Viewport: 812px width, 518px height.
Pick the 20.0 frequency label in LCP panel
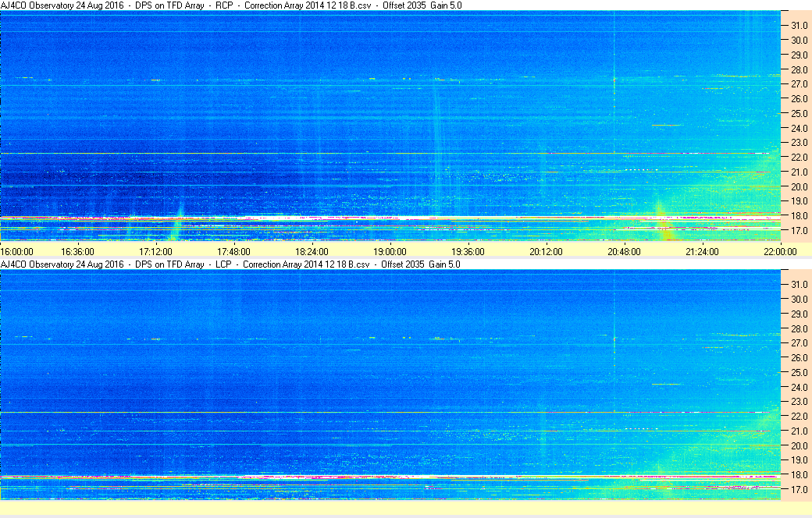[x=799, y=445]
